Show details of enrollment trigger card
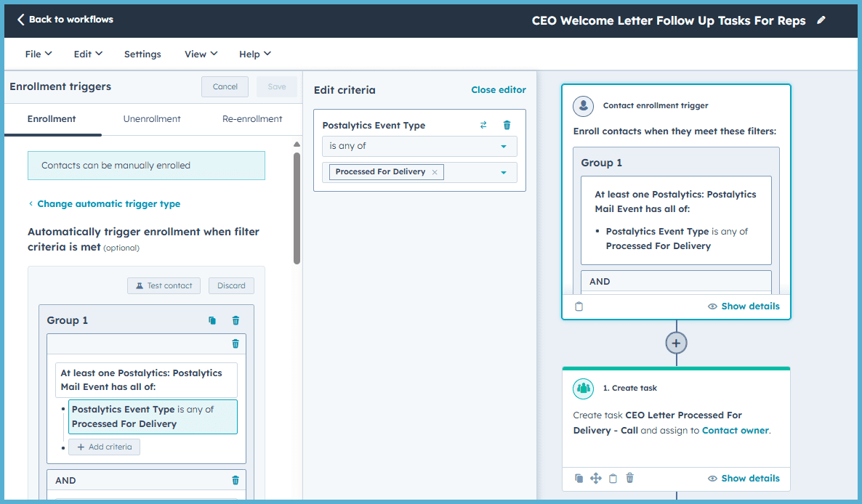862x504 pixels. tap(744, 306)
